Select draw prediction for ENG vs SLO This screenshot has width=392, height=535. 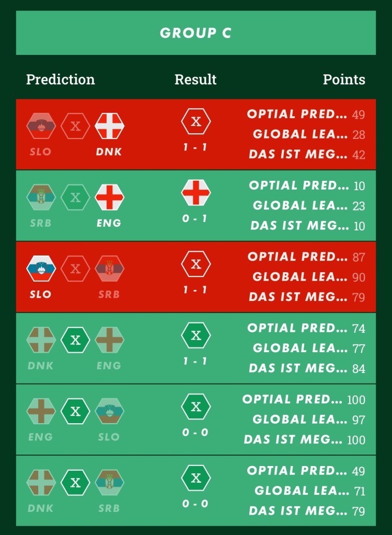[75, 411]
